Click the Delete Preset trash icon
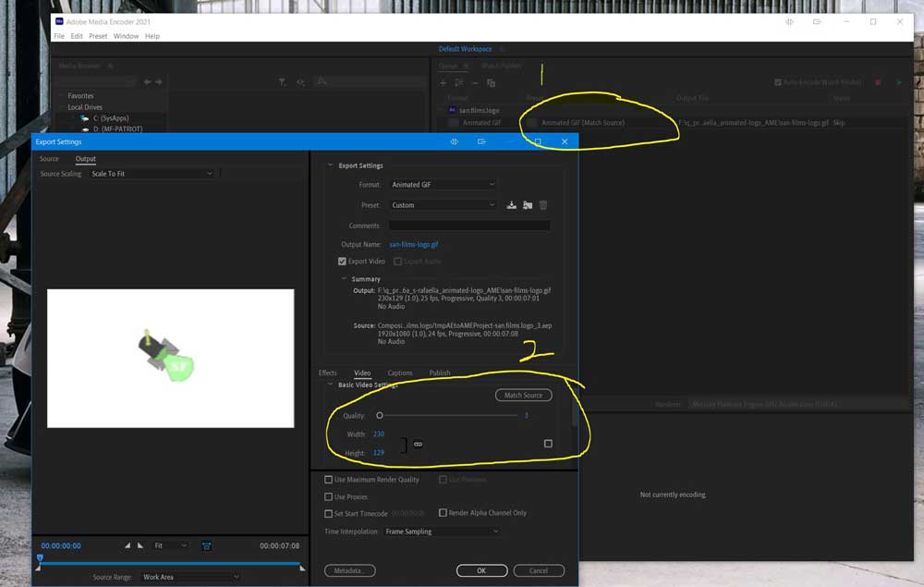 [x=543, y=205]
